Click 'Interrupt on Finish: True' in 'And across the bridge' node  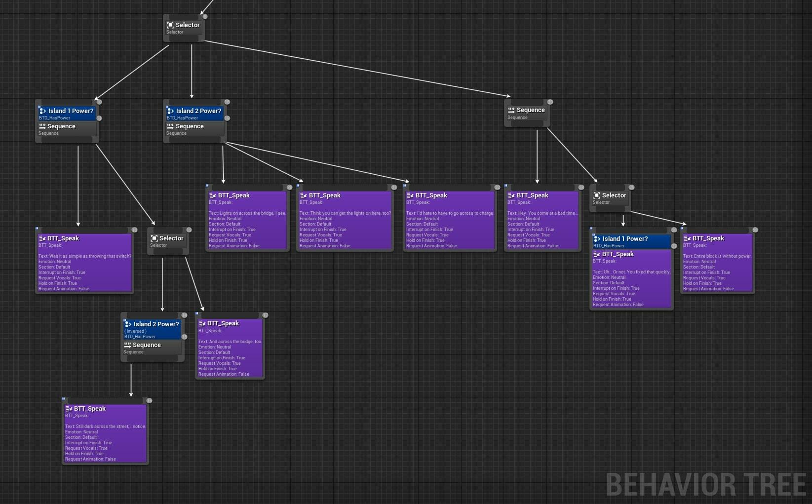pyautogui.click(x=222, y=358)
